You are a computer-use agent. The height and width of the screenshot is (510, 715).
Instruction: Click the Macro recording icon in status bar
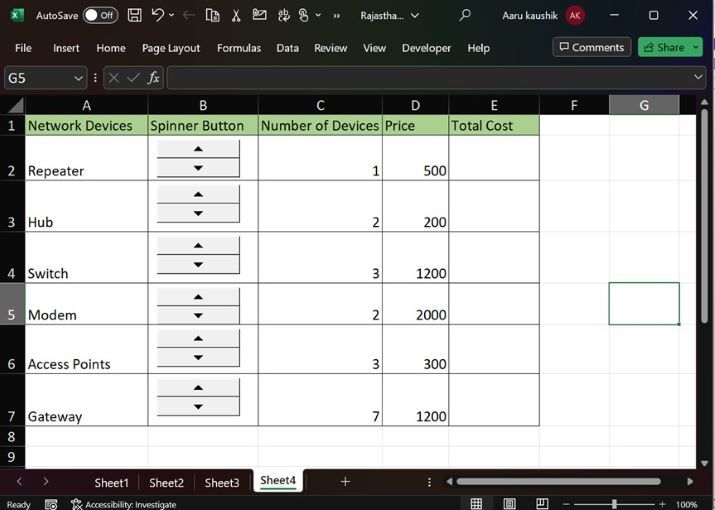[x=51, y=504]
